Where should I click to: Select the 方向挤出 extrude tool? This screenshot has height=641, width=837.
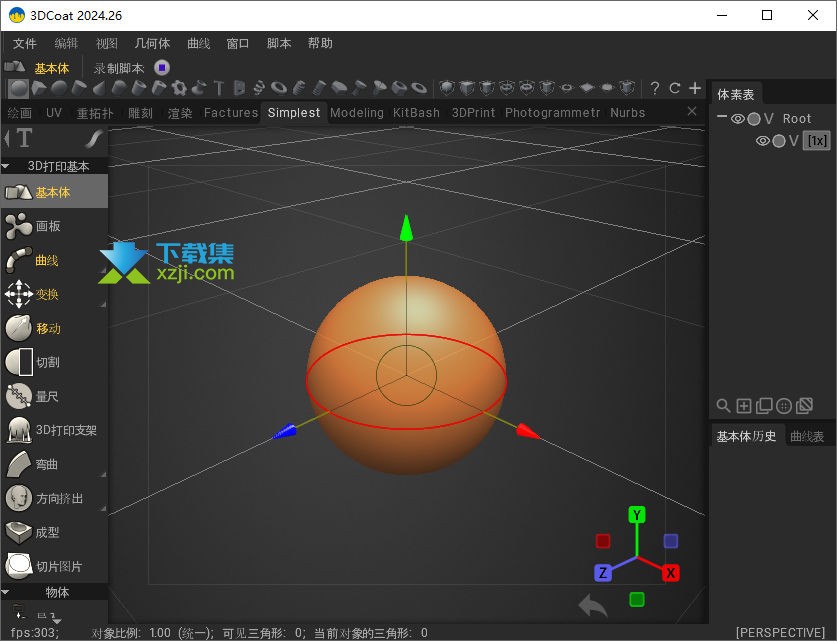click(54, 498)
